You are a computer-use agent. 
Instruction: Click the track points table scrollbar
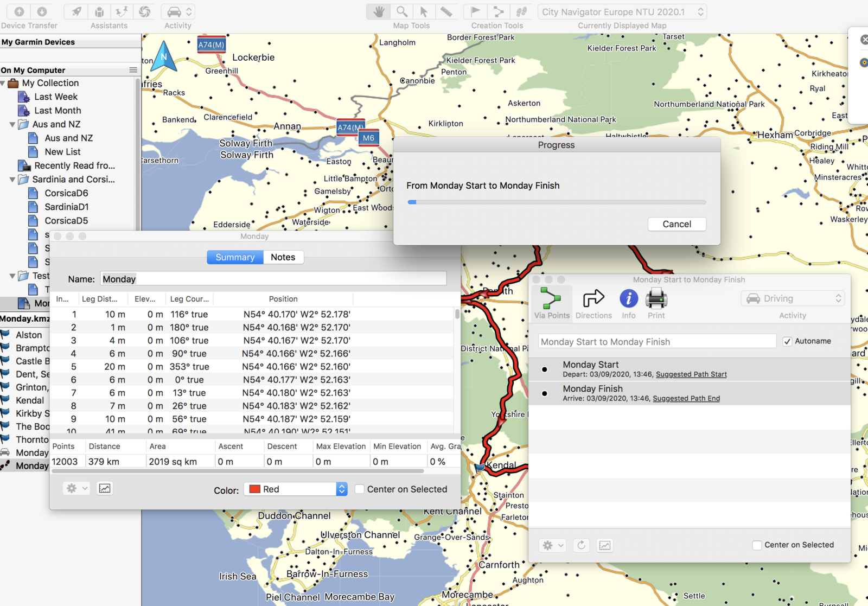pos(457,314)
